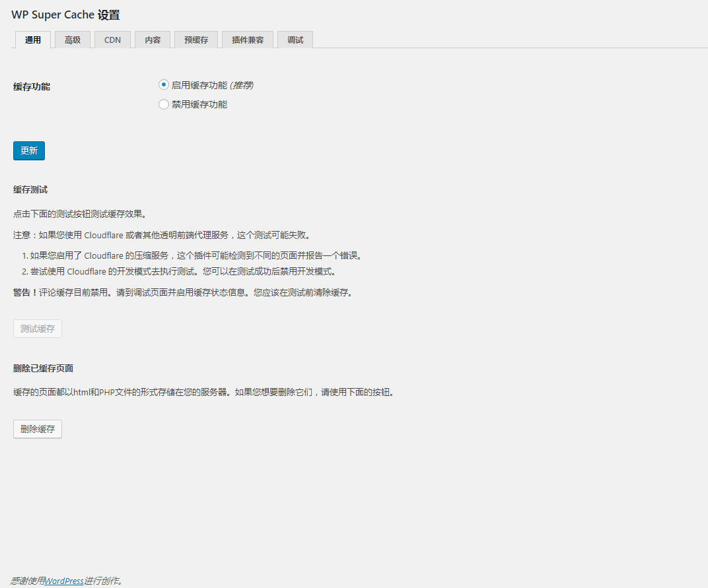Screen dimensions: 708x588
Task: Enable caching via 启用缓存功能 radio button
Action: click(164, 84)
